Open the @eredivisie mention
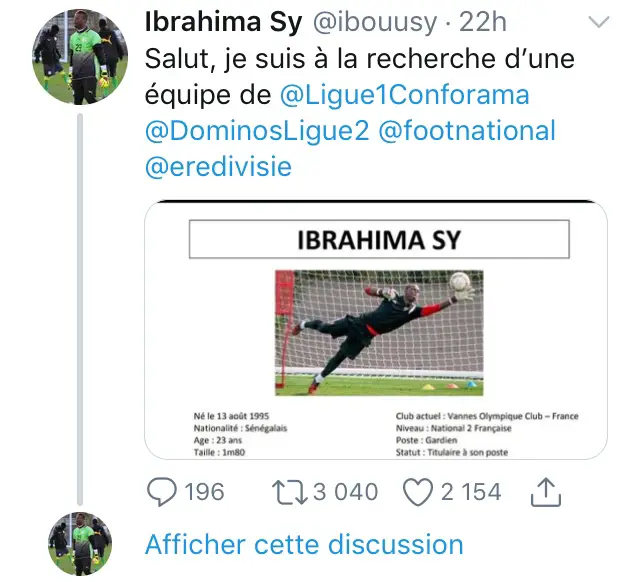640x582 pixels. coord(218,167)
